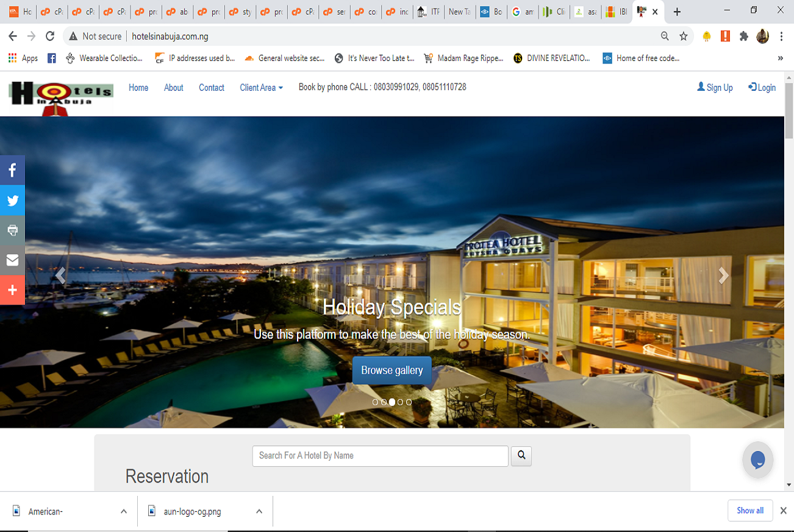
Task: Switch to the New Tab browser tab
Action: [459, 12]
